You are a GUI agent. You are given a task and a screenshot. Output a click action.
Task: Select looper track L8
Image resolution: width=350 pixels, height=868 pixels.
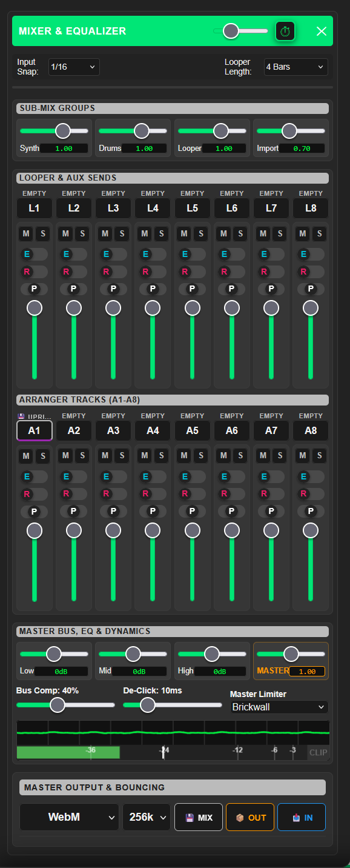[311, 208]
